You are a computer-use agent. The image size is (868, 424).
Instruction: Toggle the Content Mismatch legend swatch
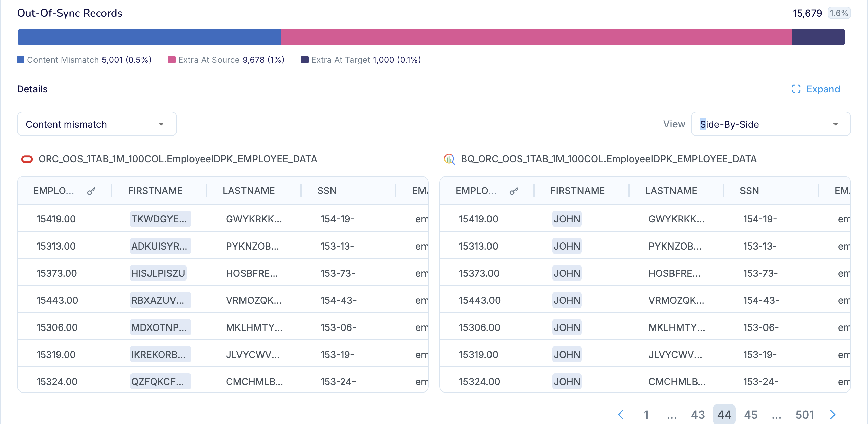coord(20,59)
